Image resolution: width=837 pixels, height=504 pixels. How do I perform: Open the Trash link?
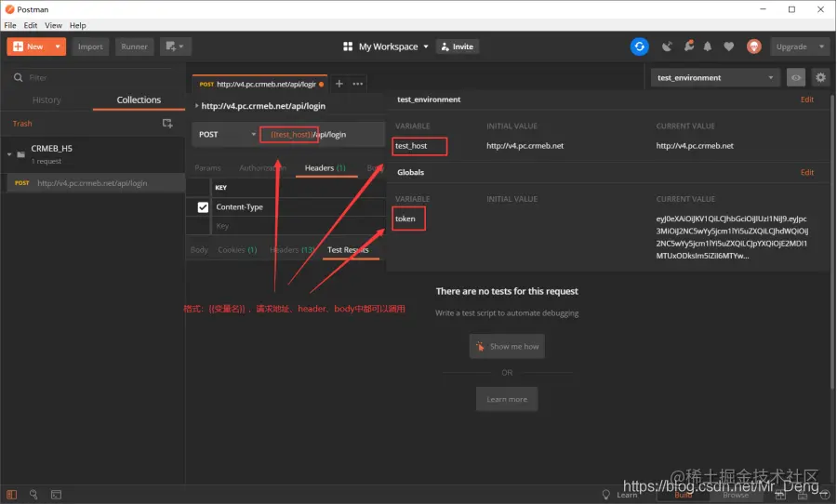click(x=22, y=124)
